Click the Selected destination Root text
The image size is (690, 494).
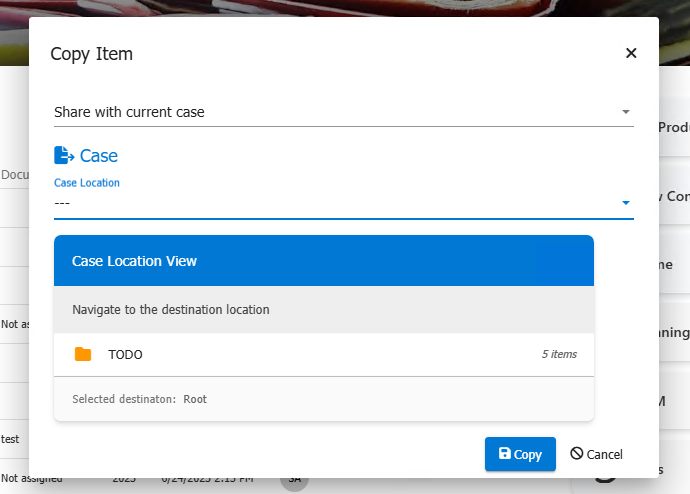[139, 399]
